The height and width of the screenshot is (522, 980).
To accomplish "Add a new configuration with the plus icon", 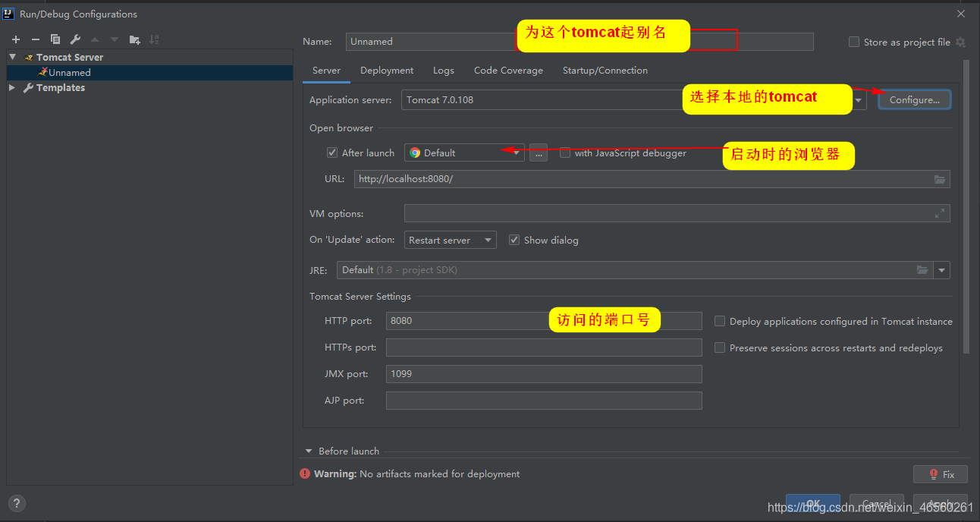I will click(15, 39).
